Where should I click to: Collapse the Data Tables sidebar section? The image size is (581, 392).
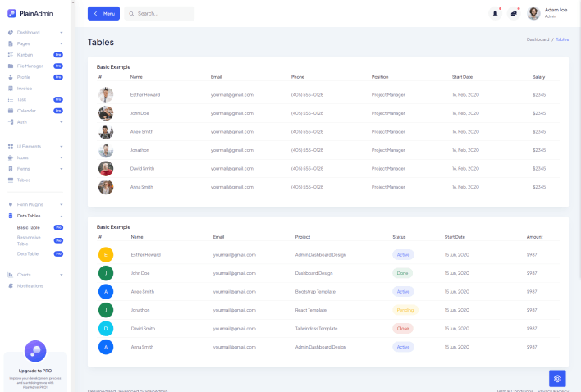34,216
